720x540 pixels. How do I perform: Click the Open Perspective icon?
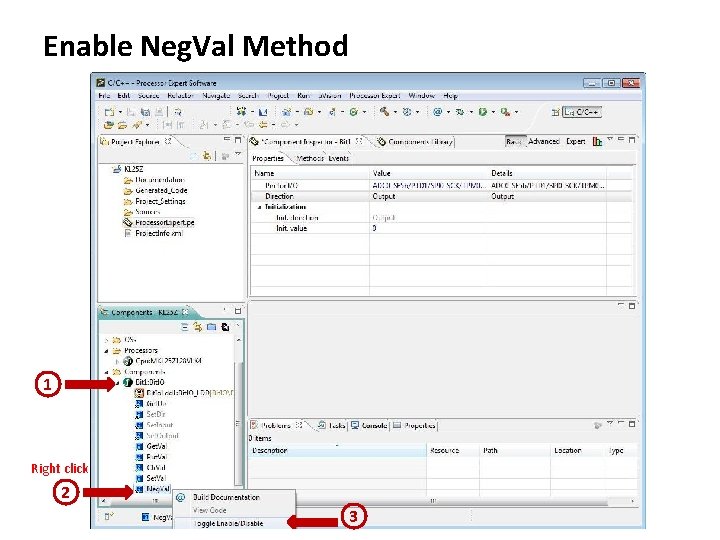point(555,112)
